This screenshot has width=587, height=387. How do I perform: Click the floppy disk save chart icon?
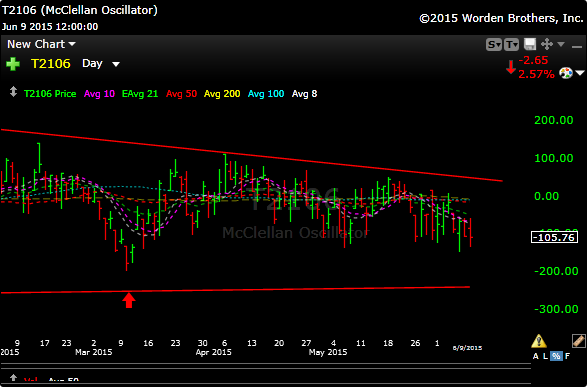point(530,44)
